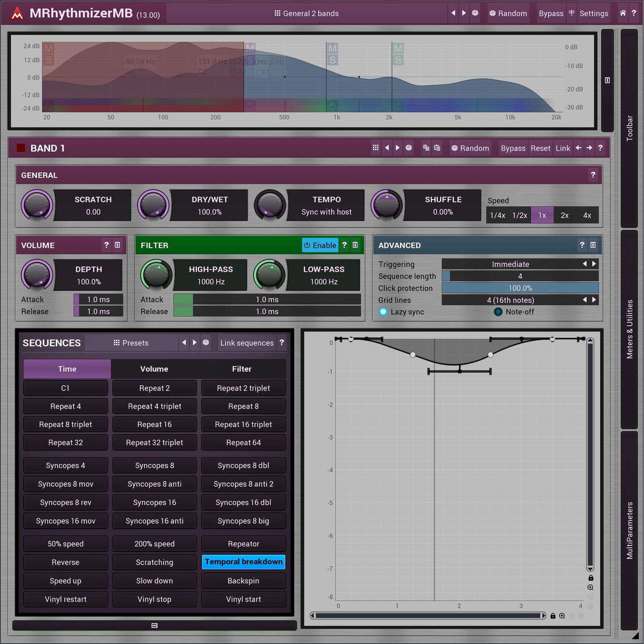The height and width of the screenshot is (644, 644).
Task: Click the Click protection slider
Action: (x=520, y=288)
